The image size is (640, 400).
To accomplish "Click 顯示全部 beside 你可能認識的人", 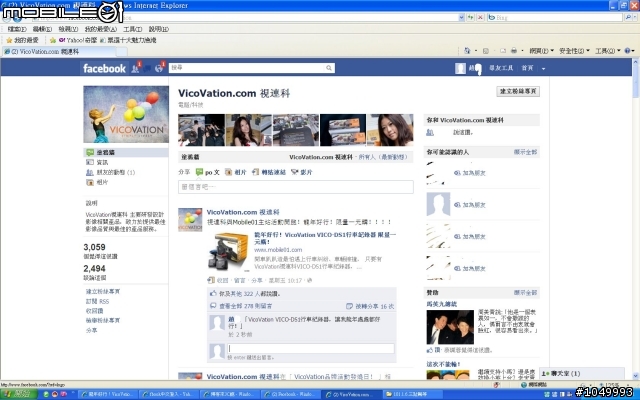I will (x=525, y=152).
